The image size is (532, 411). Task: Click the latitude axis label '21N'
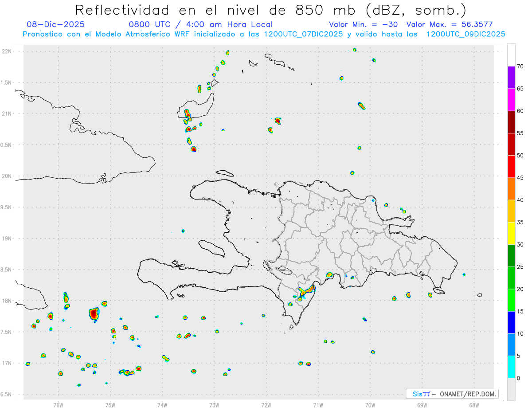(x=8, y=114)
